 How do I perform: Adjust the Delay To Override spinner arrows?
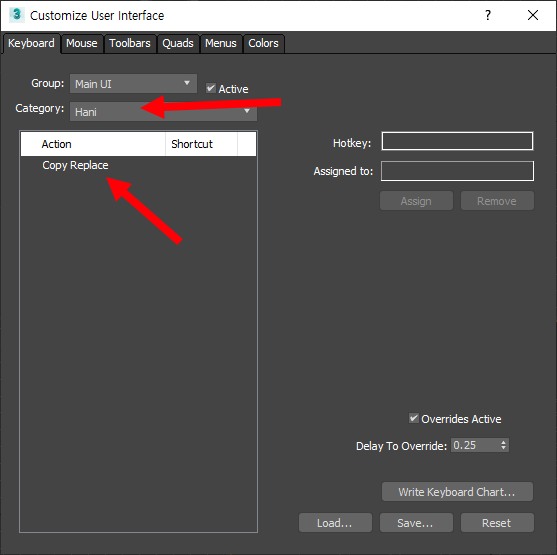[x=504, y=445]
